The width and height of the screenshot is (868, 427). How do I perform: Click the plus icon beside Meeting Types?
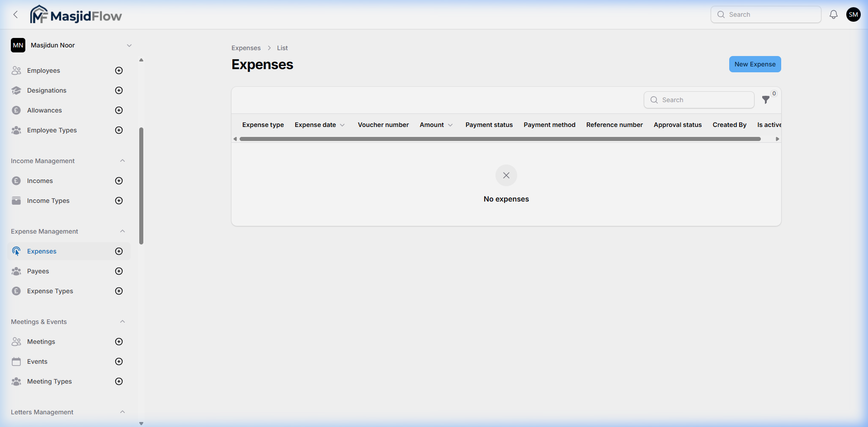click(118, 381)
